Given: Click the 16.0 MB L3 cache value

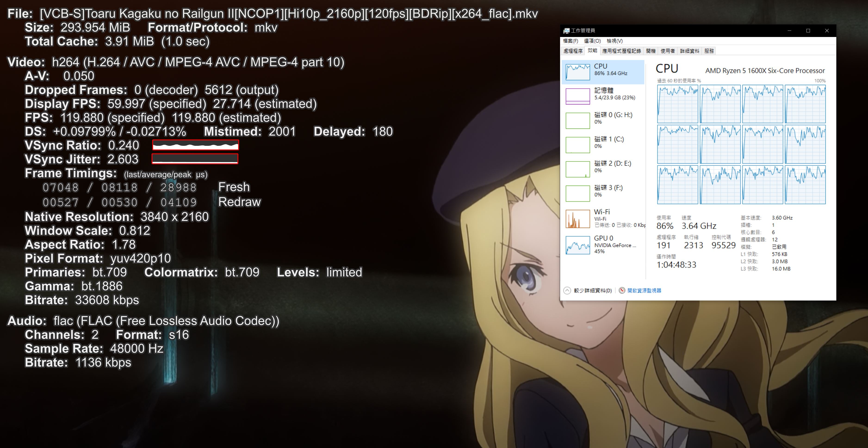Looking at the screenshot, I should 781,269.
